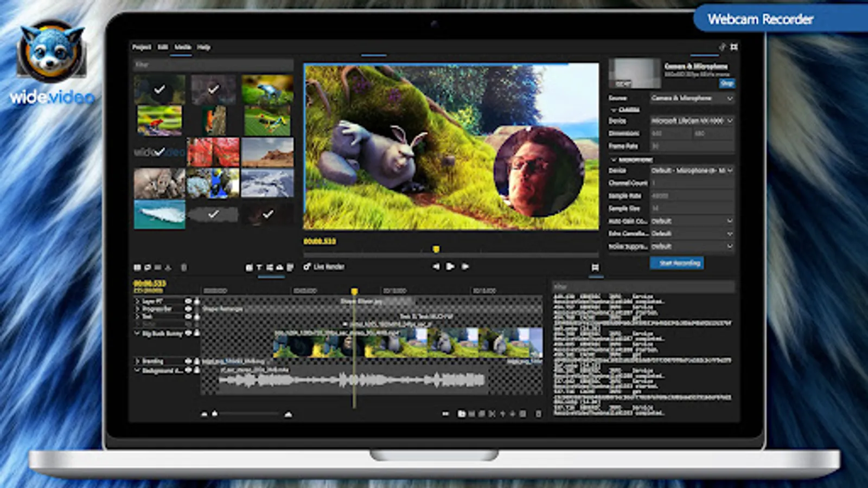The width and height of the screenshot is (868, 488).
Task: Open the Project menu
Action: tap(142, 47)
